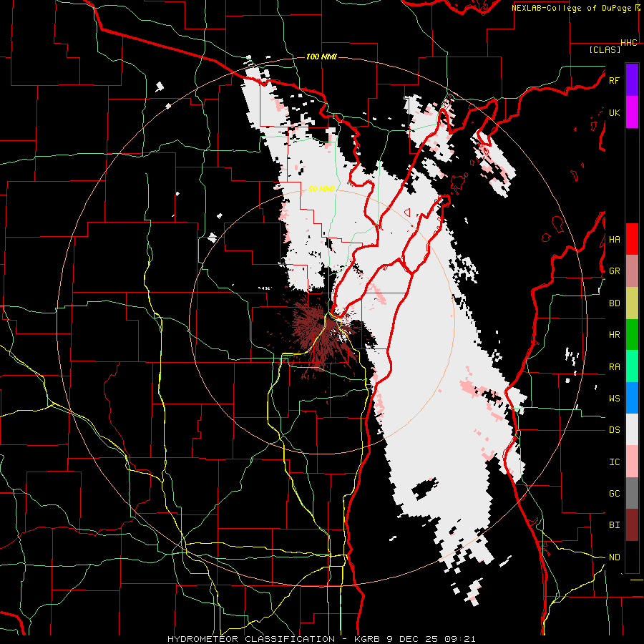Click the IC legend label
This screenshot has width=644, height=644.
pos(614,462)
